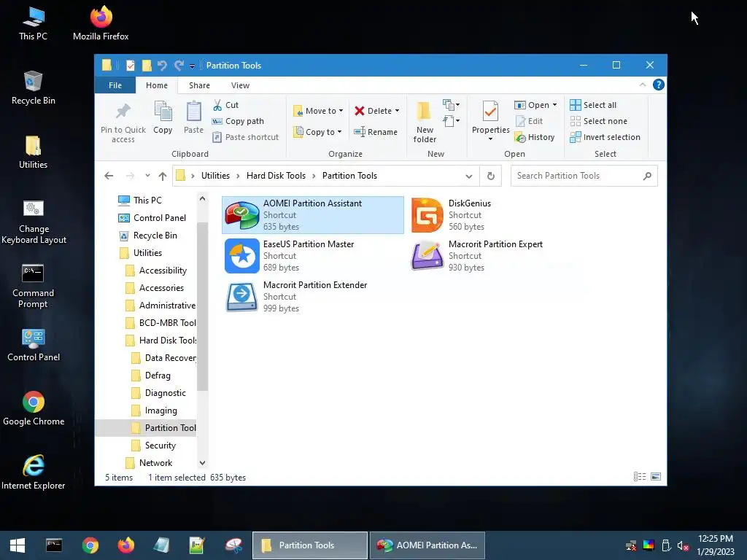Select Control Panel in navigation pane
Viewport: 747px width, 560px height.
point(160,218)
